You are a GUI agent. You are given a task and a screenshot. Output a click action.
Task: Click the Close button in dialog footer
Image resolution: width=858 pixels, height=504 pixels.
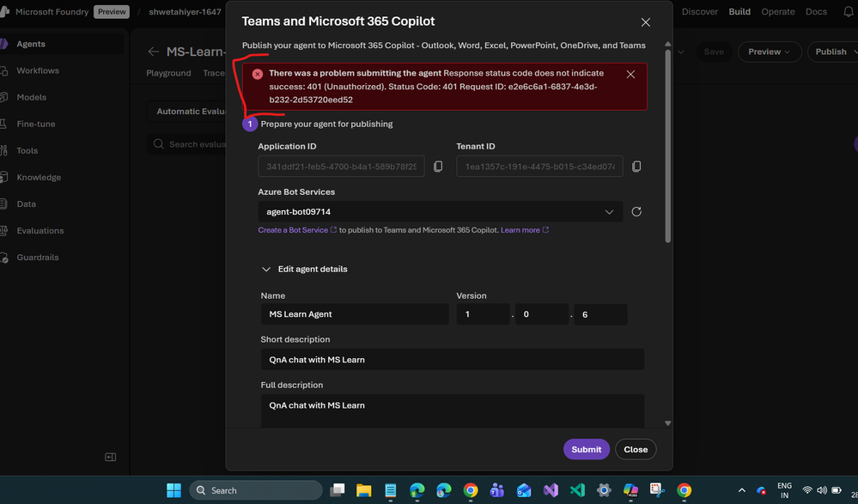click(636, 449)
